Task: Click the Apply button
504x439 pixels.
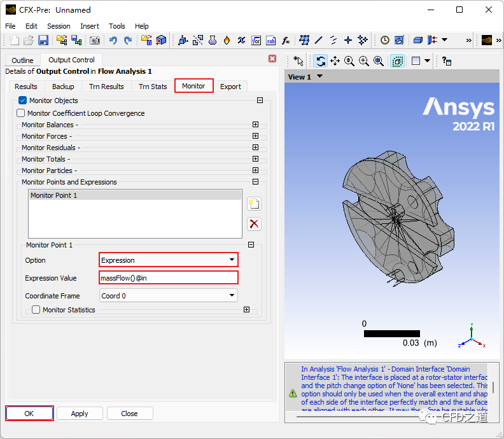Action: [80, 414]
